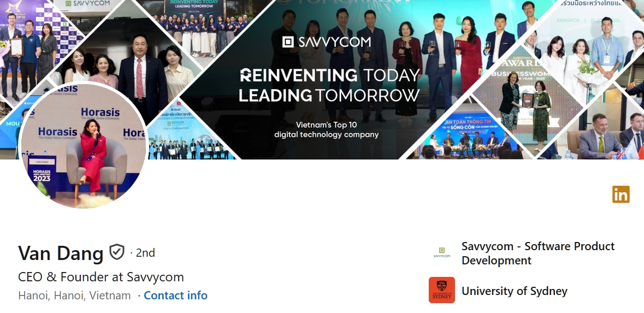Click the University of Sydney crest logo

[x=441, y=290]
